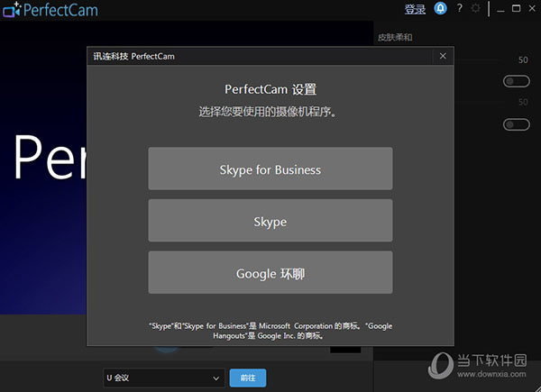The height and width of the screenshot is (392, 541).
Task: Click the 皮肤柔和 label
Action: [395, 37]
